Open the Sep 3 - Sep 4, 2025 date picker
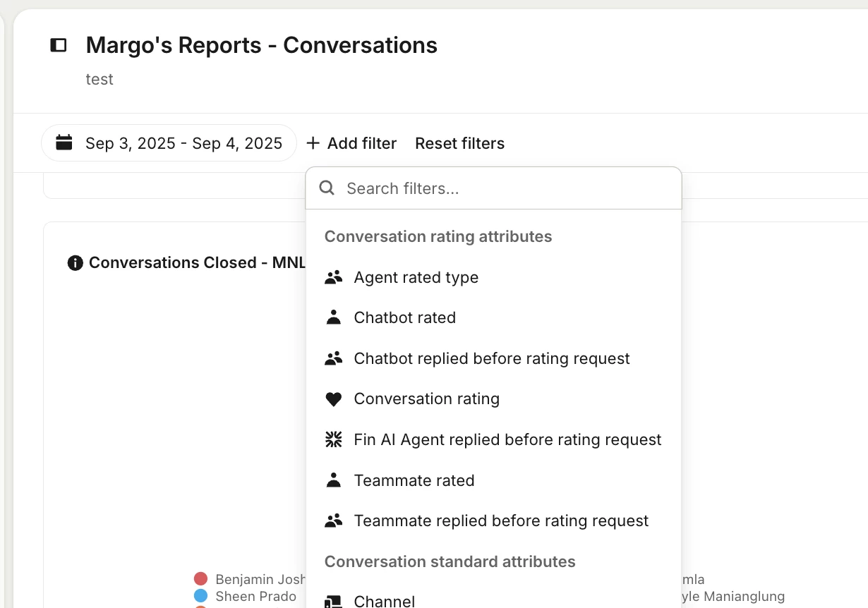Image resolution: width=868 pixels, height=608 pixels. point(169,143)
